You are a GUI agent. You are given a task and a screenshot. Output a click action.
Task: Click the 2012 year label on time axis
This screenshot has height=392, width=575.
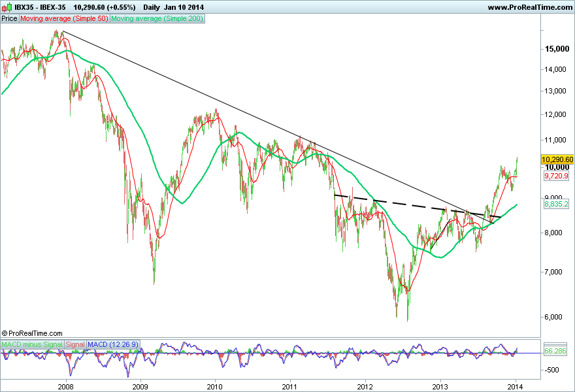[x=365, y=387]
